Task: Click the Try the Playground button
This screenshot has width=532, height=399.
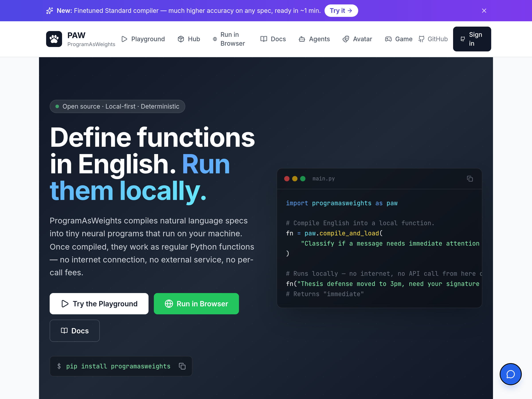Action: click(99, 303)
